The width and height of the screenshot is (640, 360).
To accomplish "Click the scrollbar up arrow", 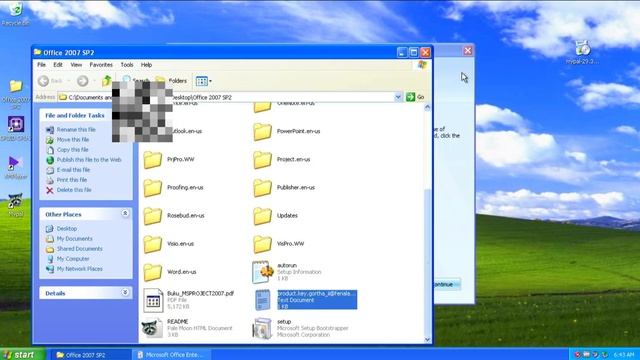I will 427,108.
